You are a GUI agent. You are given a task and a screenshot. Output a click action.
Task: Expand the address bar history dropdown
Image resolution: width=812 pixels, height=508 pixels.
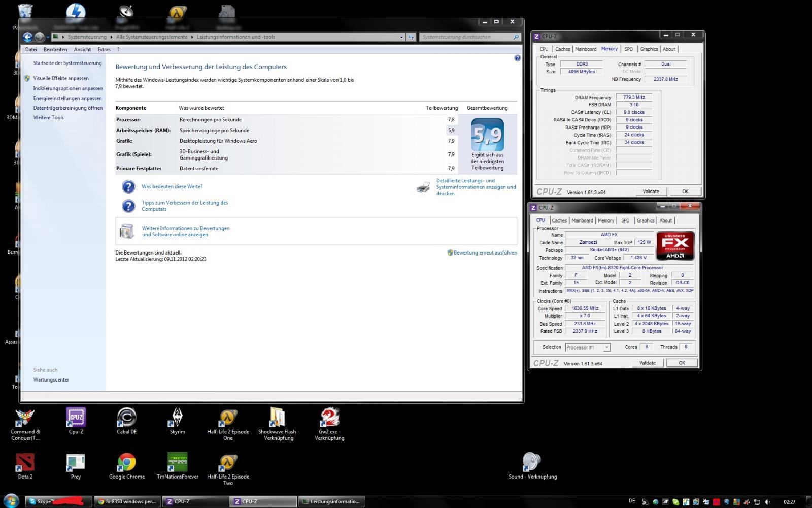tap(401, 37)
